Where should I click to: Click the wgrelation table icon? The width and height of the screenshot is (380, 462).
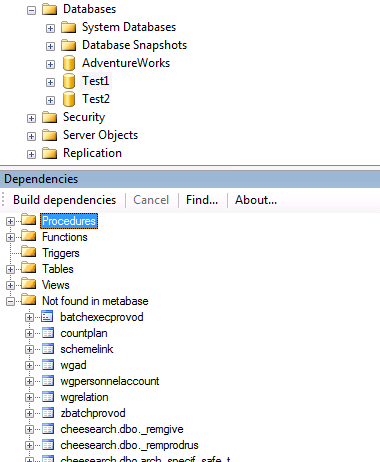click(48, 397)
